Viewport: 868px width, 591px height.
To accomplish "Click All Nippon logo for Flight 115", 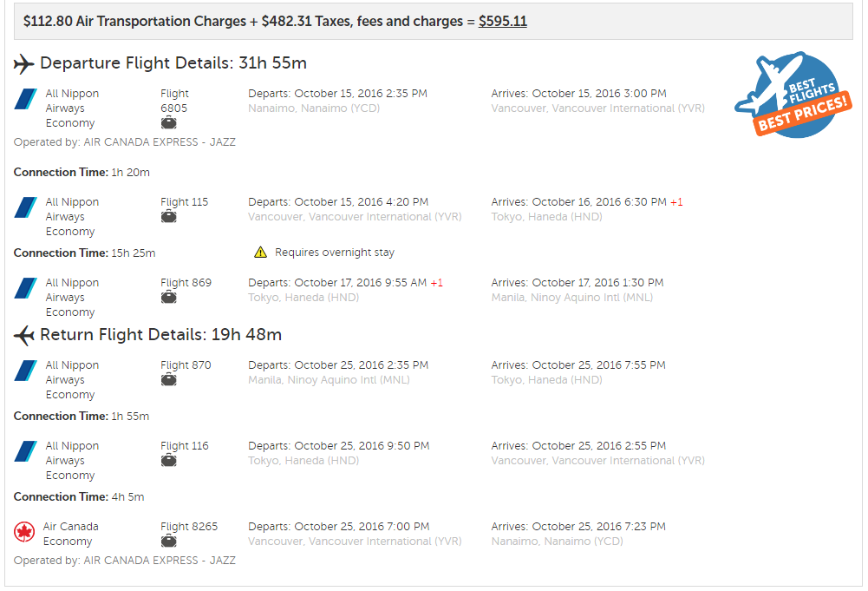I will click(x=25, y=207).
